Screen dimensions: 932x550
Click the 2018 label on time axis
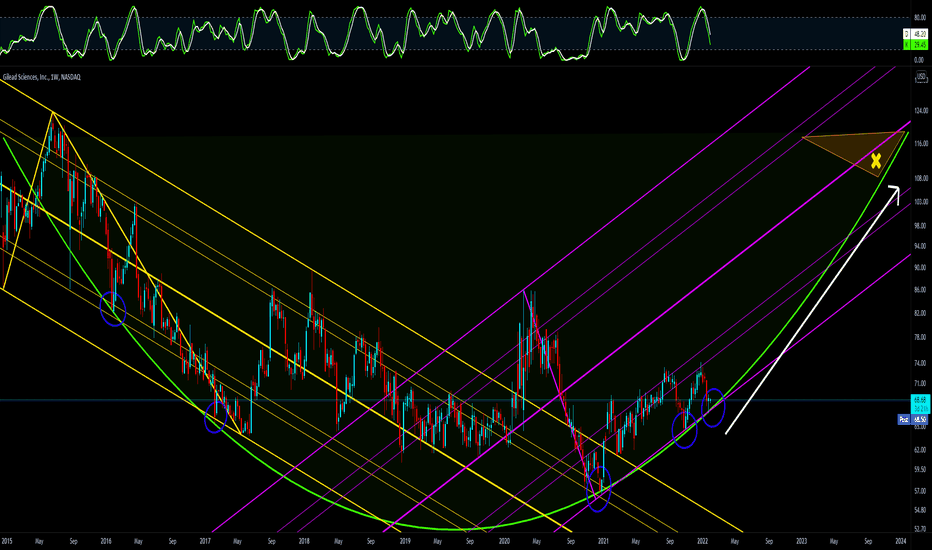pyautogui.click(x=304, y=542)
